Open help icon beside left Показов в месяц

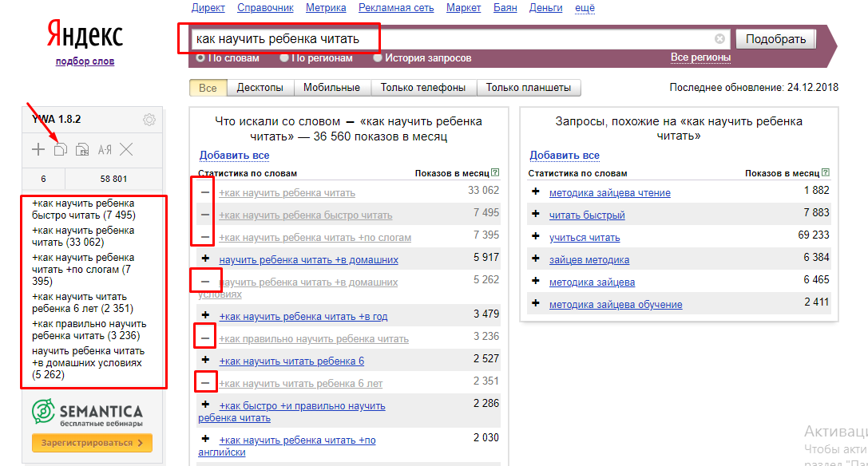(495, 172)
